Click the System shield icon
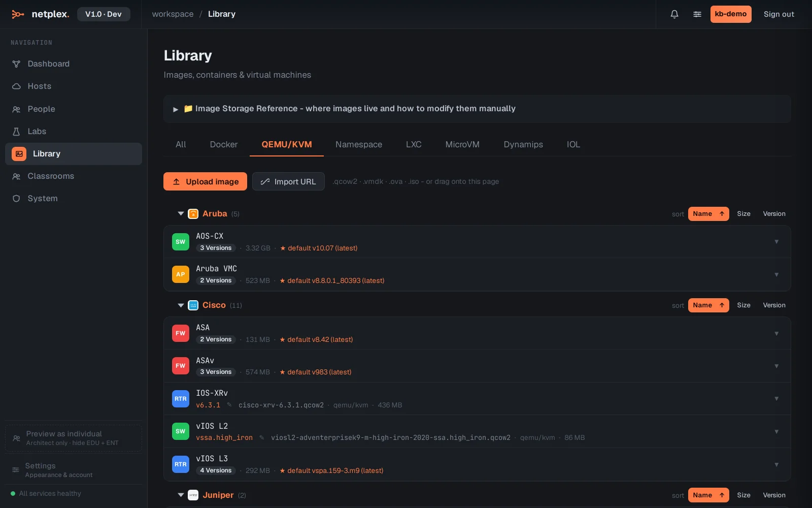This screenshot has height=508, width=812. (x=16, y=199)
